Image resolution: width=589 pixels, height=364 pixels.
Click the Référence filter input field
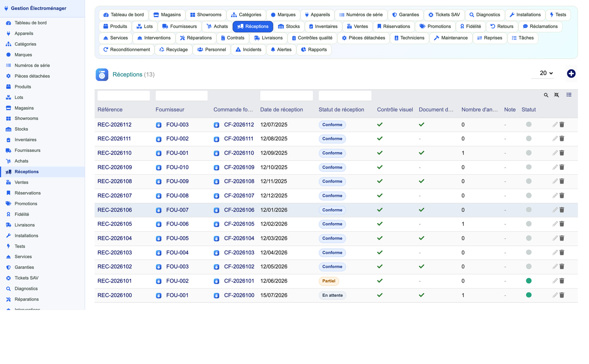click(x=124, y=96)
